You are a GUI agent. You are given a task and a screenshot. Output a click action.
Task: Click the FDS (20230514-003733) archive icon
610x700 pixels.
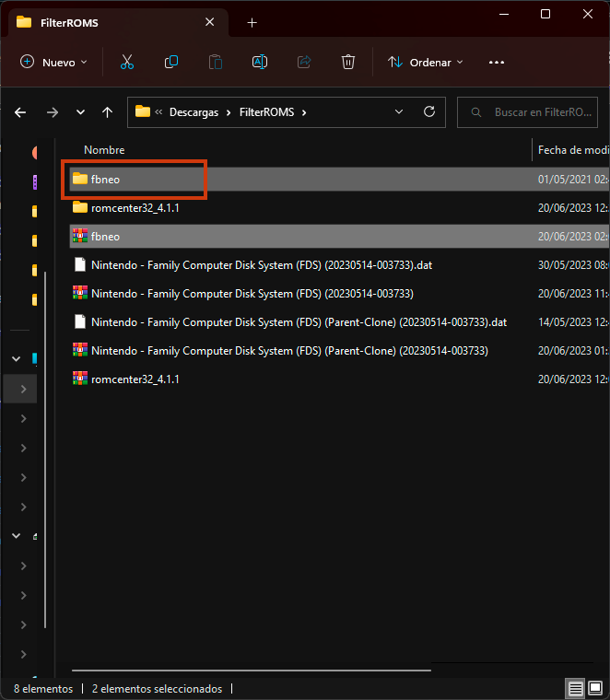pos(80,293)
